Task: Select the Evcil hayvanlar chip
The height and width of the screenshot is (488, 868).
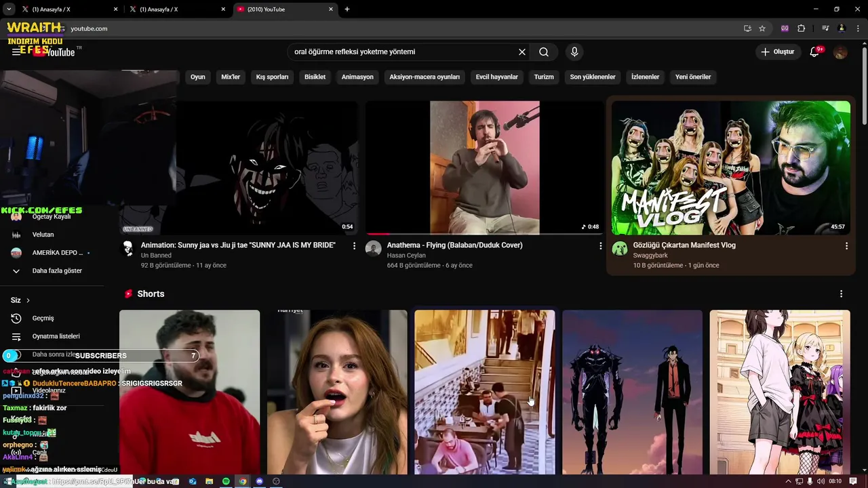Action: [x=497, y=77]
